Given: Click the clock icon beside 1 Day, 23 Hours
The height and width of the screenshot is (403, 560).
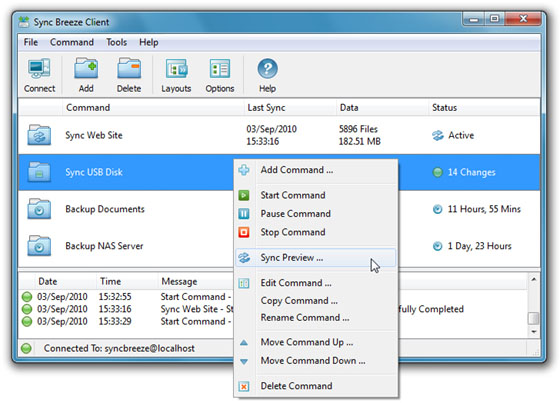Looking at the screenshot, I should click(x=438, y=246).
